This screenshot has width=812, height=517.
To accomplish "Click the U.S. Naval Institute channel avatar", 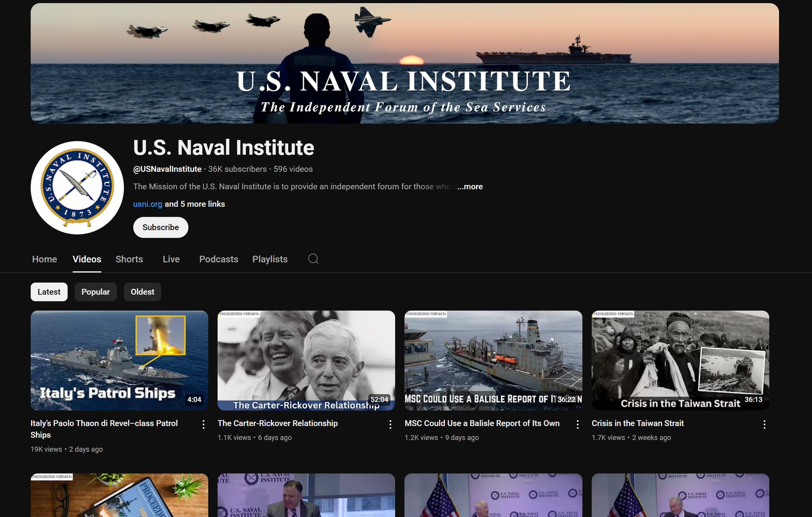I will click(77, 188).
